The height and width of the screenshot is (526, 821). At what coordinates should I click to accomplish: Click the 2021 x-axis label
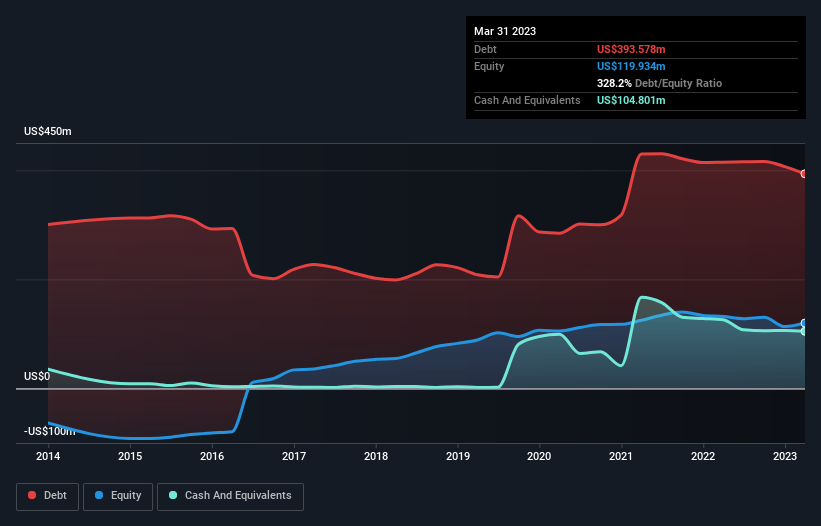click(621, 456)
